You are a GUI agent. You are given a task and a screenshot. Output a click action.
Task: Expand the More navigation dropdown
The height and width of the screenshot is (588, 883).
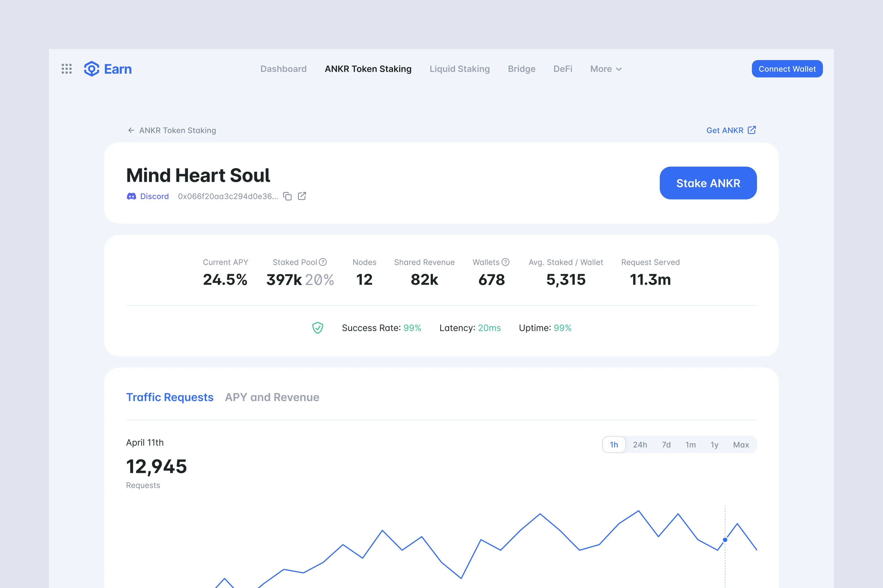click(x=606, y=69)
